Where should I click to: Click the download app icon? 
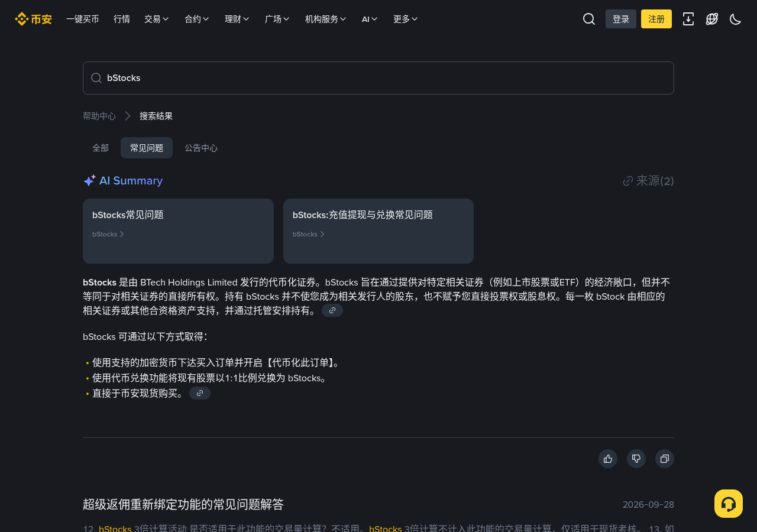point(688,19)
